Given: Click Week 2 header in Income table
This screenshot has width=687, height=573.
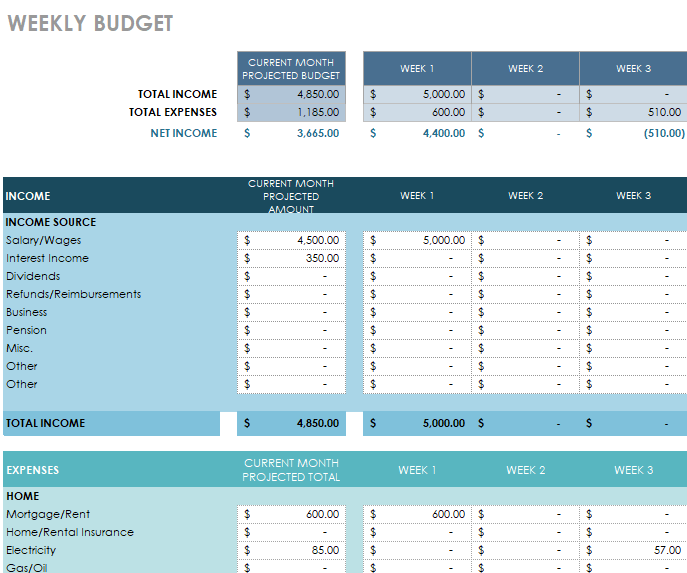Looking at the screenshot, I should click(x=525, y=196).
